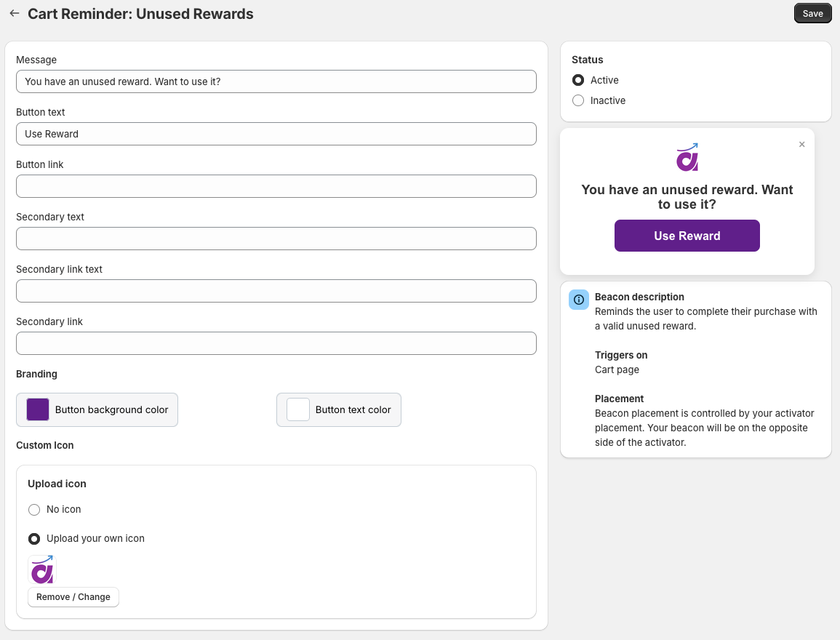The width and height of the screenshot is (840, 640).
Task: Click the preview logo icon
Action: pos(687,157)
